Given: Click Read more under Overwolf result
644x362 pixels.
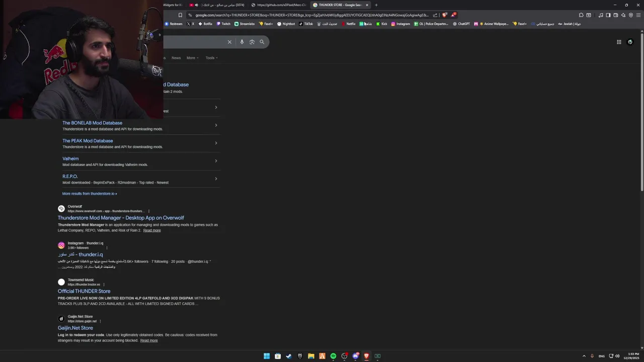Looking at the screenshot, I should coord(152,230).
